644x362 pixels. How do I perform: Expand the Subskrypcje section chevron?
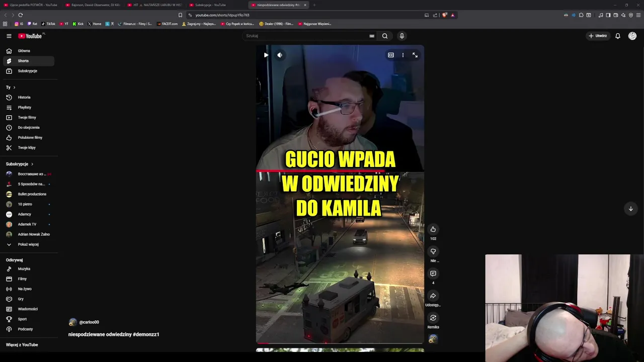tap(32, 164)
